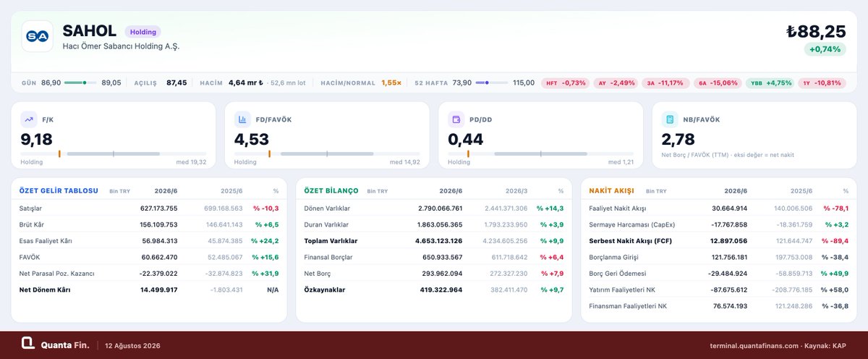Click the Faaliyet Nakit Akışı row label
The image size is (868, 359).
(x=618, y=208)
